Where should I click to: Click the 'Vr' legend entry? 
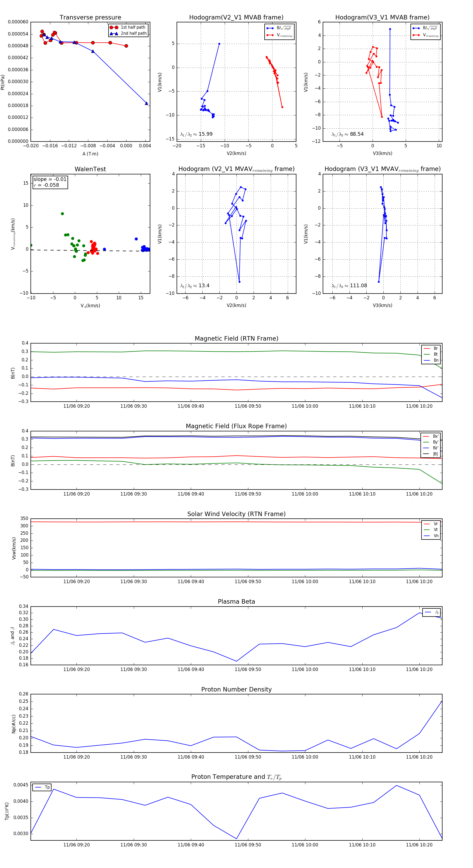click(x=431, y=524)
